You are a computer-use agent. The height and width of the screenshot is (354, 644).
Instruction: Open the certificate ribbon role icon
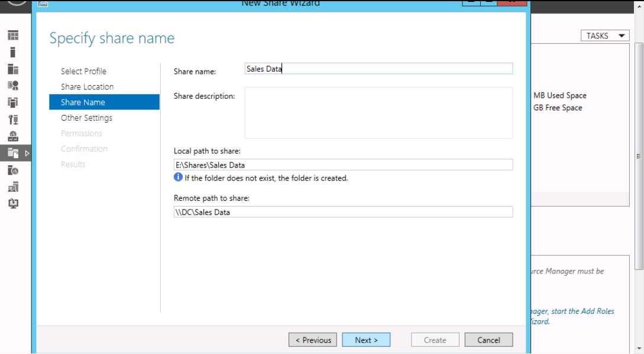pyautogui.click(x=13, y=85)
